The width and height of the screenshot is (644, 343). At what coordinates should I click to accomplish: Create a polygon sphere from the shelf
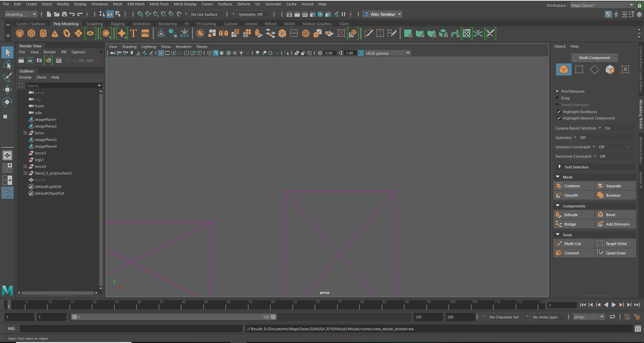(19, 33)
